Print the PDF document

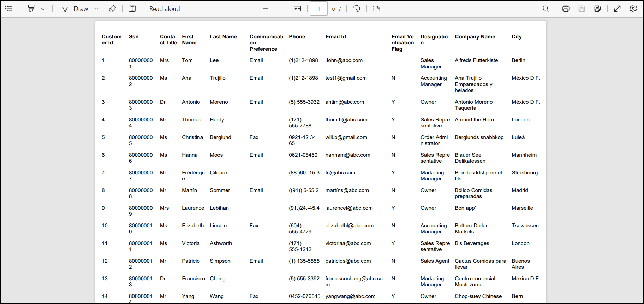click(566, 8)
